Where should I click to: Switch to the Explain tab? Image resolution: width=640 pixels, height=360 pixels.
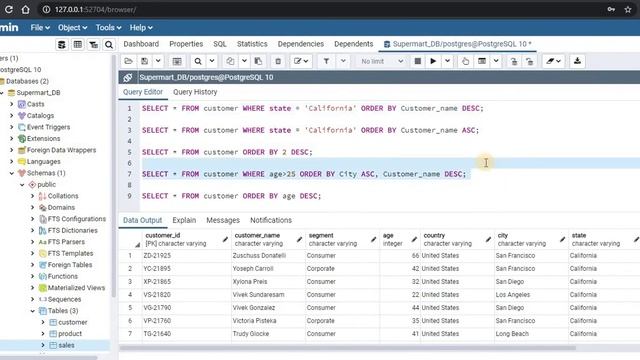click(184, 220)
